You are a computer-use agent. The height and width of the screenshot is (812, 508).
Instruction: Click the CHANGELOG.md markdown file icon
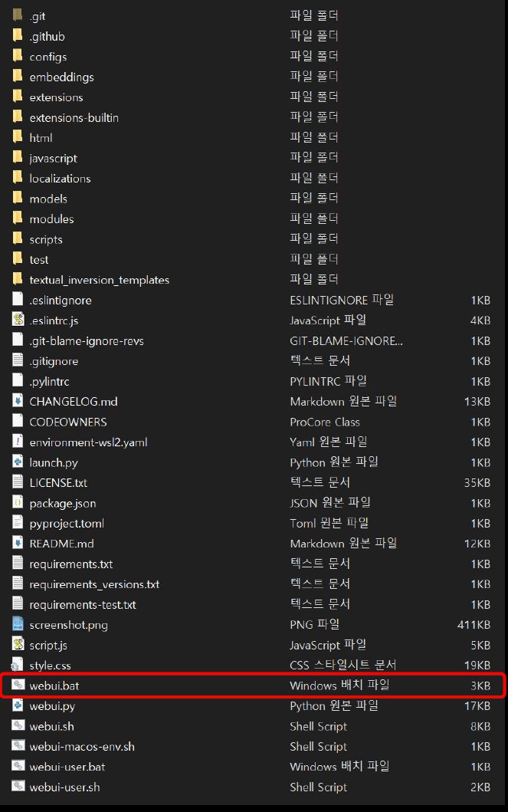18,401
